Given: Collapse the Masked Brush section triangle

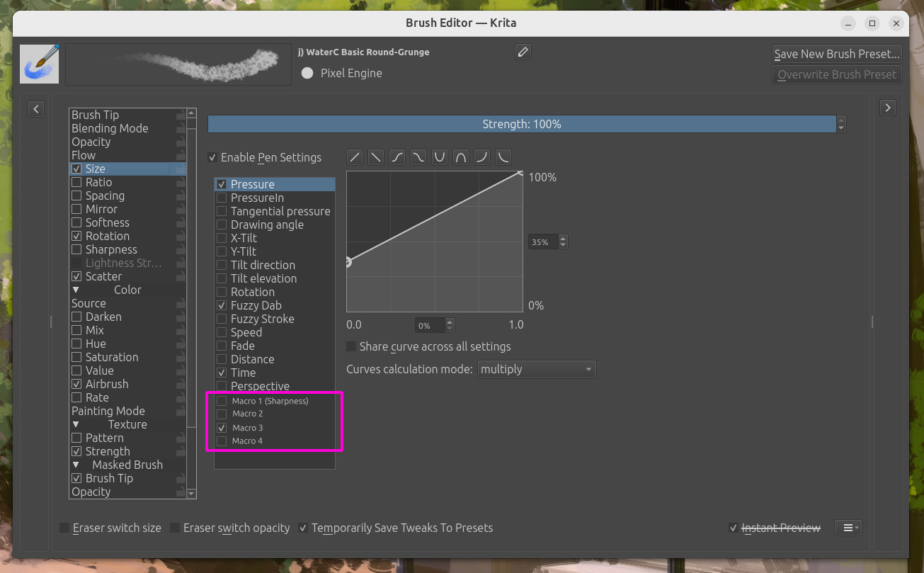Looking at the screenshot, I should [76, 465].
